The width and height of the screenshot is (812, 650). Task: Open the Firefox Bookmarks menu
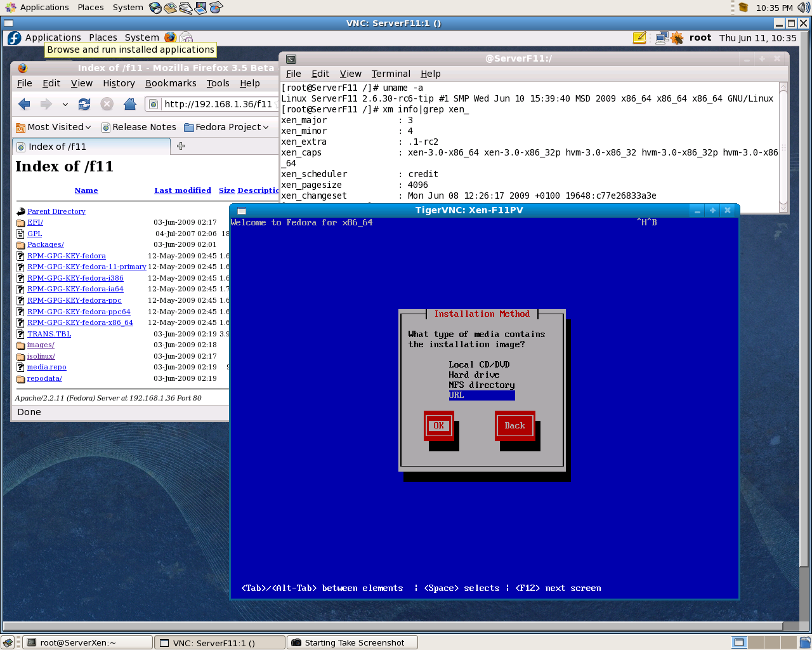point(171,83)
